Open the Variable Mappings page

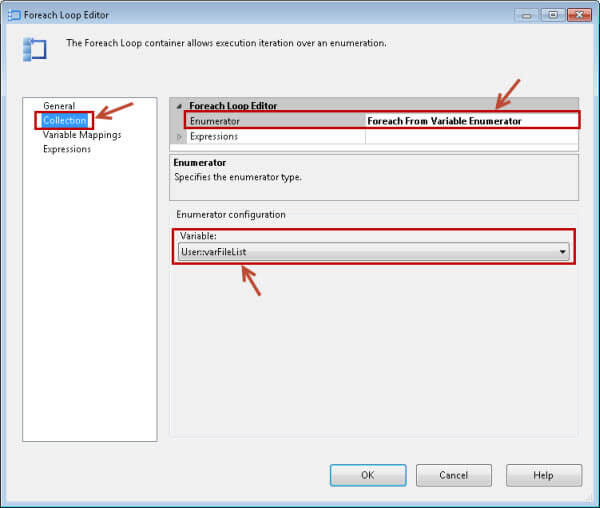(82, 135)
